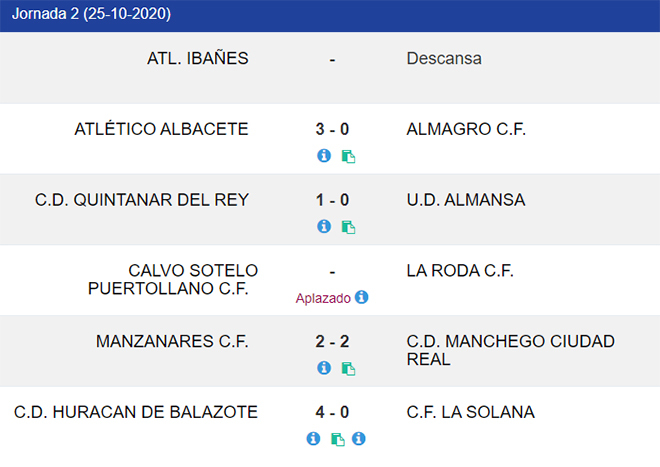660x467 pixels.
Task: Click info icon next to Aplazado label
Action: point(361,297)
